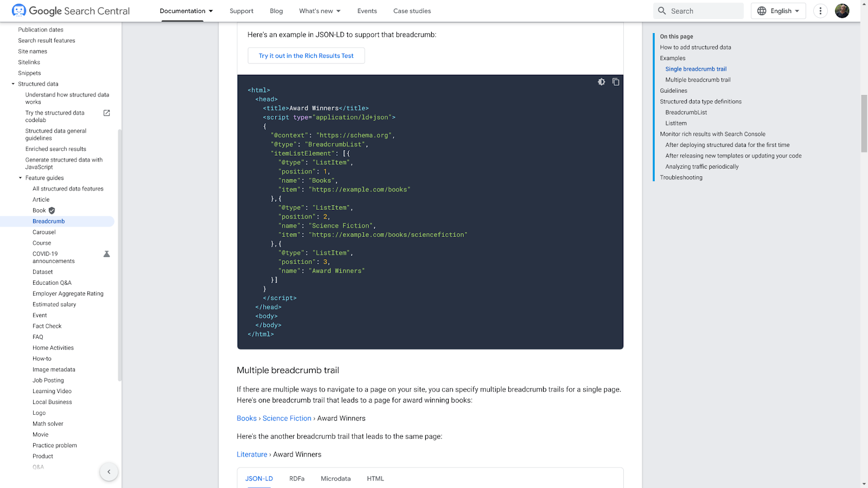The width and height of the screenshot is (868, 488).
Task: Open the Local Business feature guide
Action: [x=52, y=402]
